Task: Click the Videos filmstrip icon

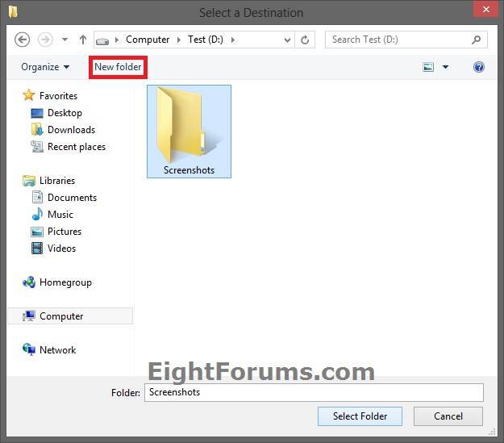Action: [x=37, y=248]
